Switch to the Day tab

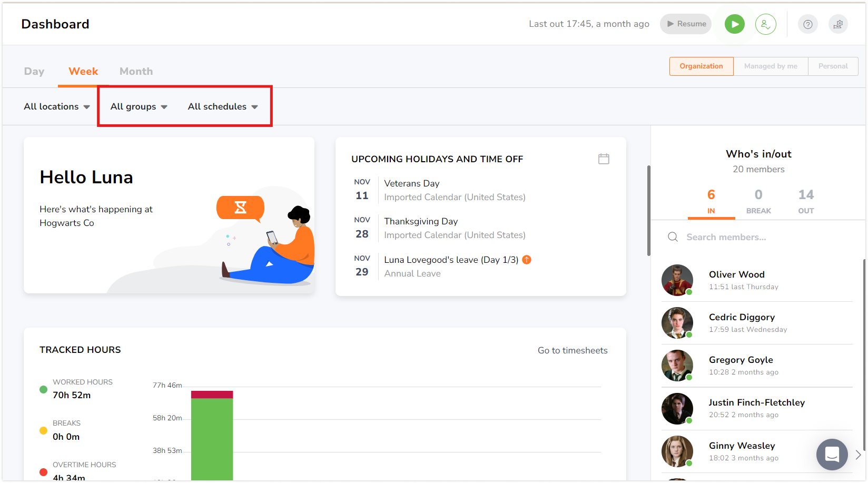pyautogui.click(x=34, y=71)
